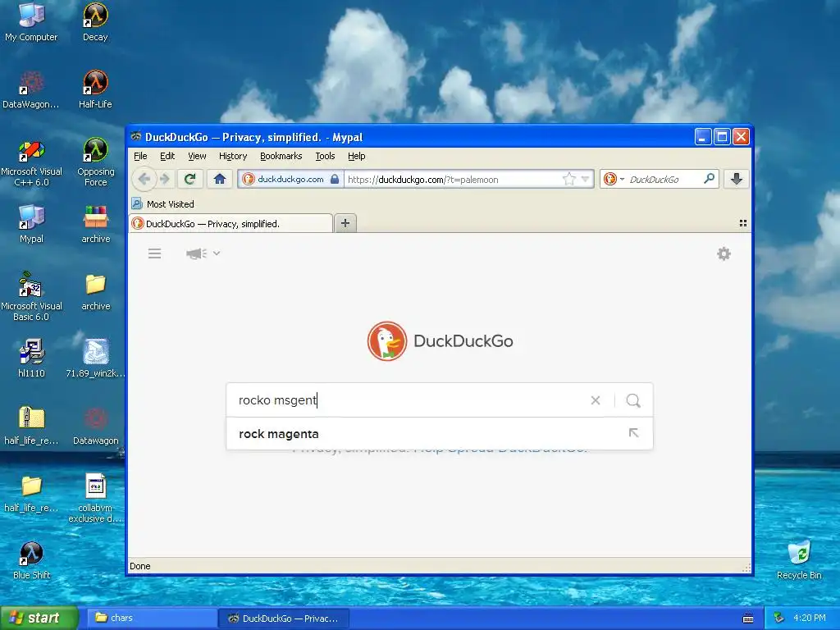Image resolution: width=840 pixels, height=630 pixels.
Task: Open Microsoft Visual C++ 6.0 shortcut
Action: click(x=31, y=162)
